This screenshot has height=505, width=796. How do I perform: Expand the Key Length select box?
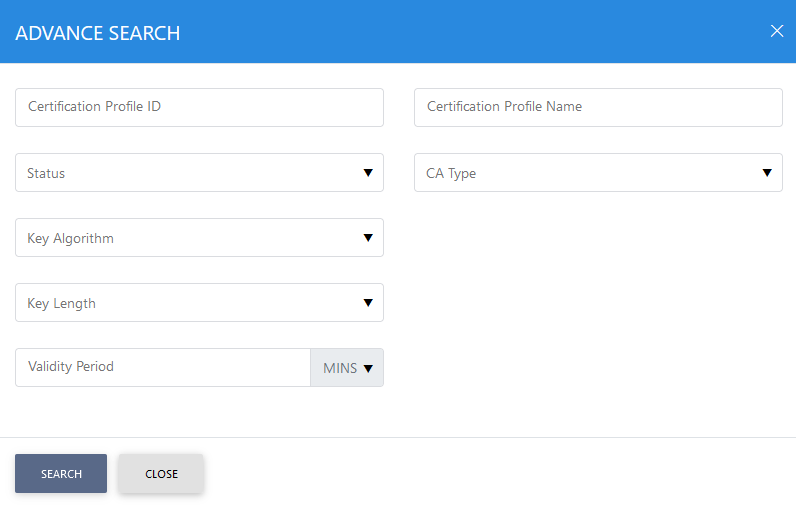(x=199, y=303)
